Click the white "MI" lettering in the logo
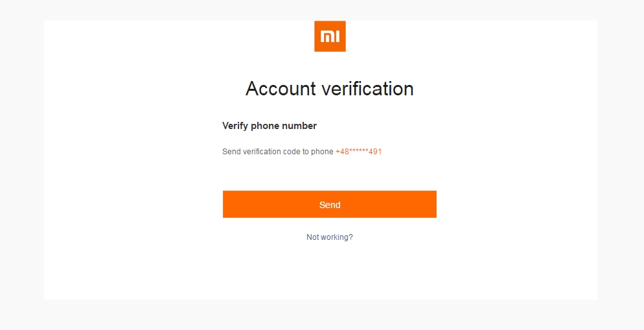 pyautogui.click(x=330, y=37)
